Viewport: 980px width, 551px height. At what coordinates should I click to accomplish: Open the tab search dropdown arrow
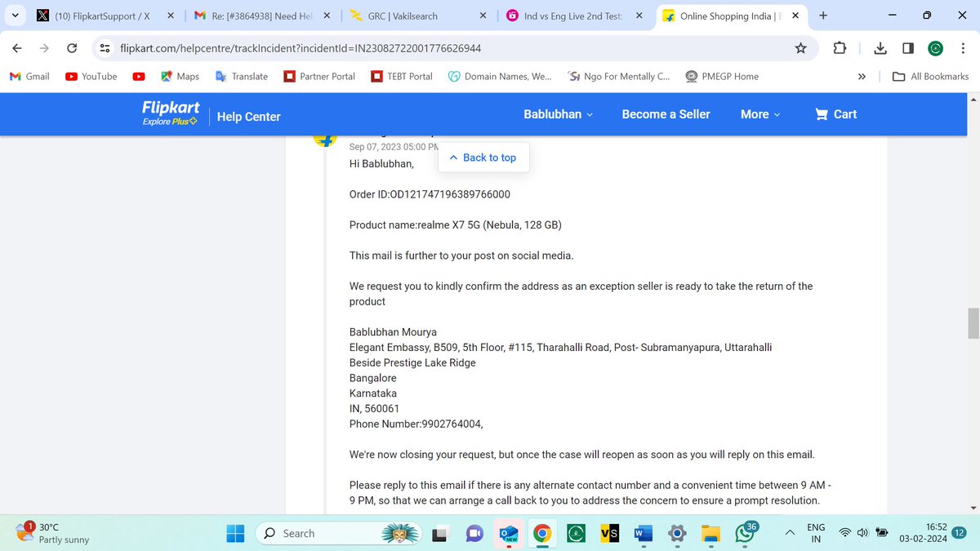pyautogui.click(x=15, y=16)
